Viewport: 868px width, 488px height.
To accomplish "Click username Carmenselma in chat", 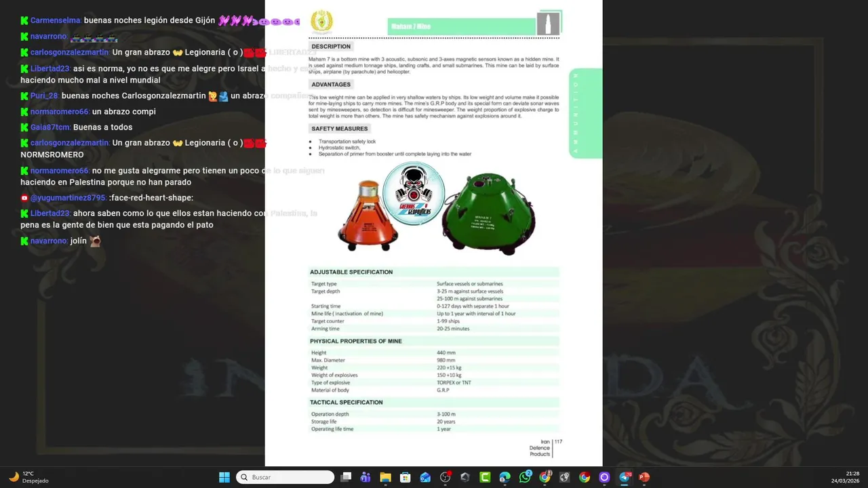I will (x=56, y=20).
